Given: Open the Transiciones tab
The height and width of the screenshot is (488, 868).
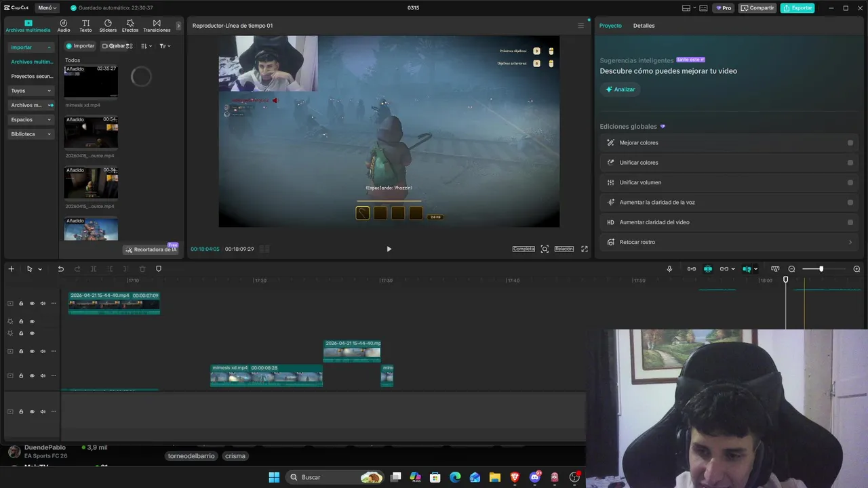Looking at the screenshot, I should (157, 26).
